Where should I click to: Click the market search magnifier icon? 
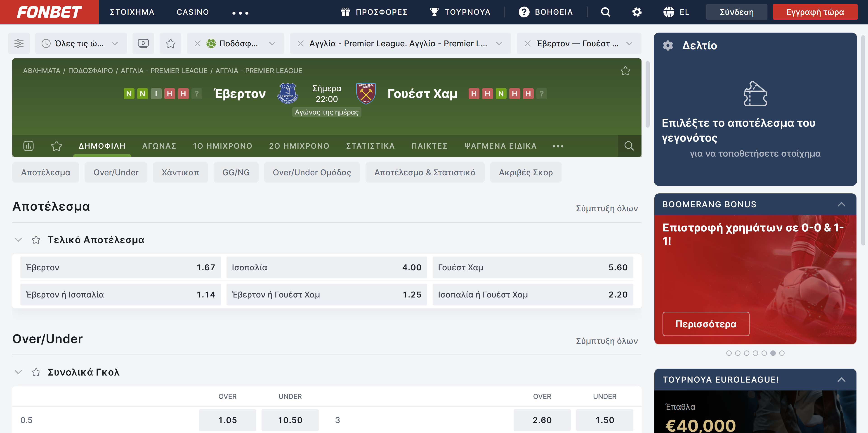click(x=629, y=146)
